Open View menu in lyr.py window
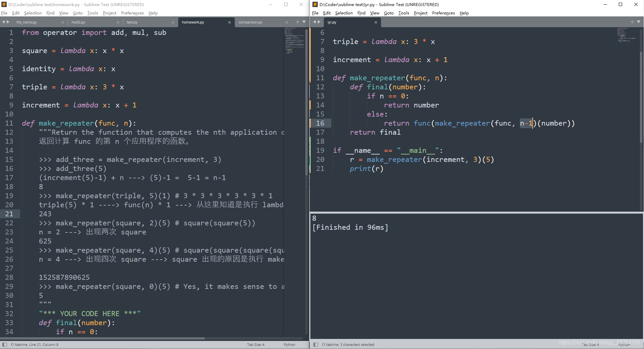The image size is (644, 349). click(x=375, y=13)
